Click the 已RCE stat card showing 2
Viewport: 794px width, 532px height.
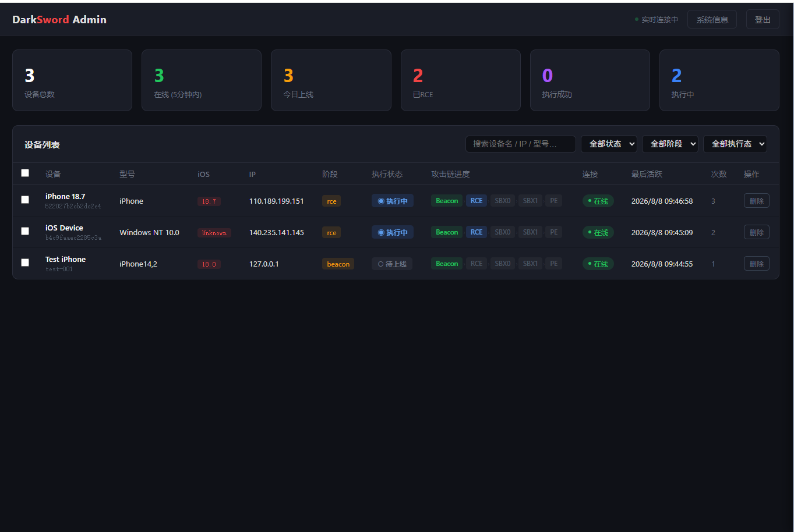point(460,80)
